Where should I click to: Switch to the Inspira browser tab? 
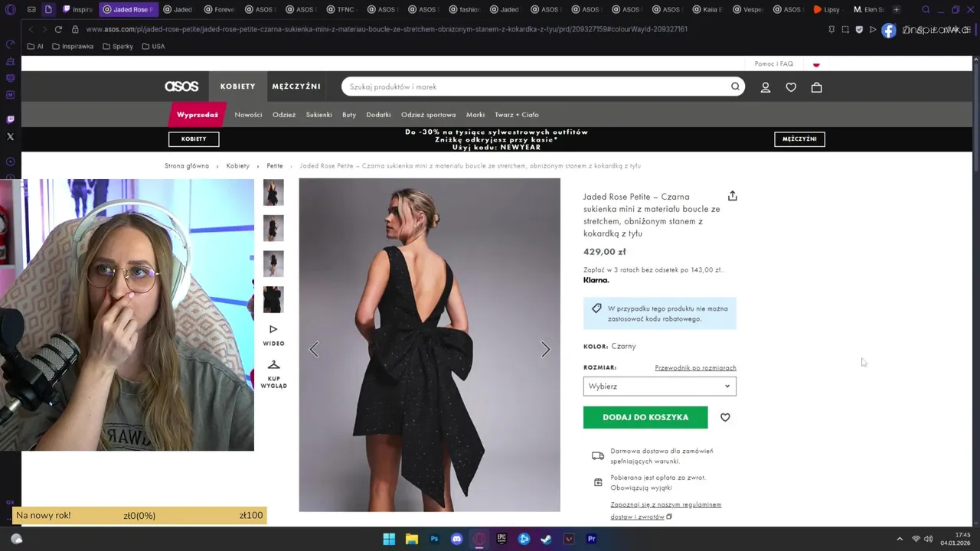click(x=78, y=9)
